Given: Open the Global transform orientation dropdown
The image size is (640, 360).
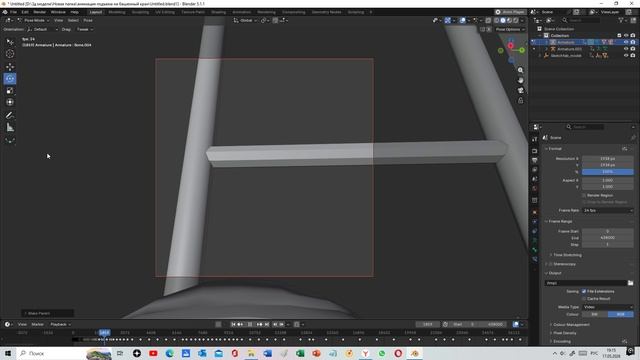Looking at the screenshot, I should [x=245, y=20].
